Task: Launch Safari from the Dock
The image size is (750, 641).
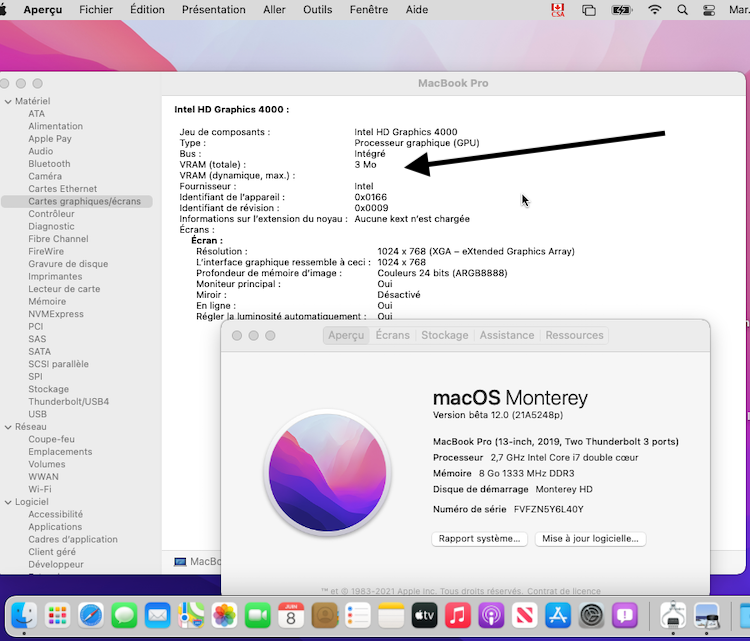Action: coord(91,615)
